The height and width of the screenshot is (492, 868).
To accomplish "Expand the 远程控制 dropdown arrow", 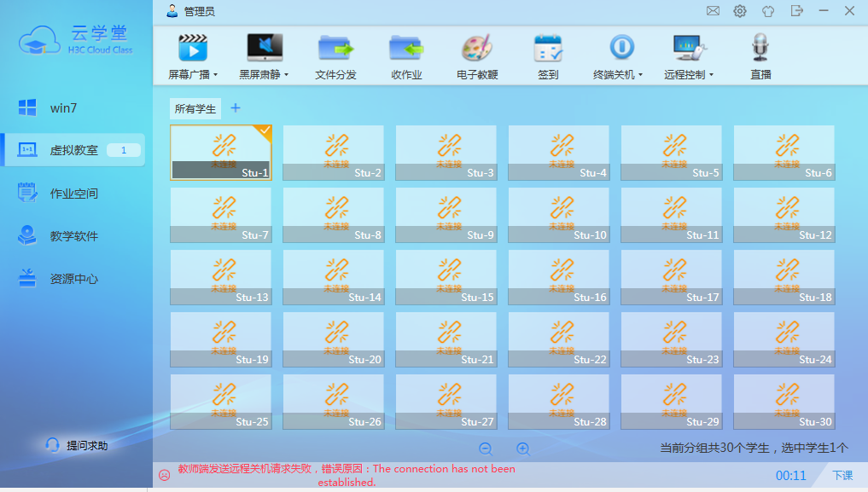I will 711,75.
